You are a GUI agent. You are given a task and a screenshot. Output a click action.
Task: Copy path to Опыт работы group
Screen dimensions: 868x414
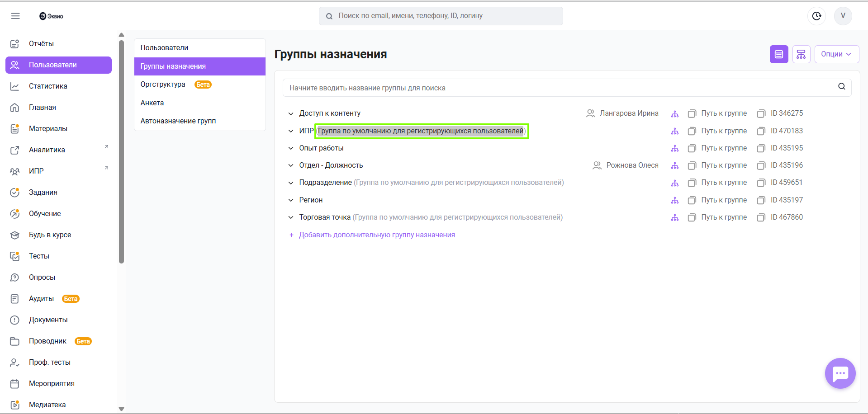[x=692, y=148]
